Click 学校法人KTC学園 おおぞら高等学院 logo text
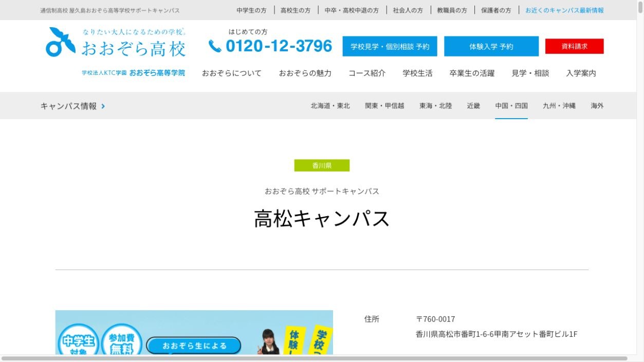The height and width of the screenshot is (362, 644). pyautogui.click(x=133, y=73)
